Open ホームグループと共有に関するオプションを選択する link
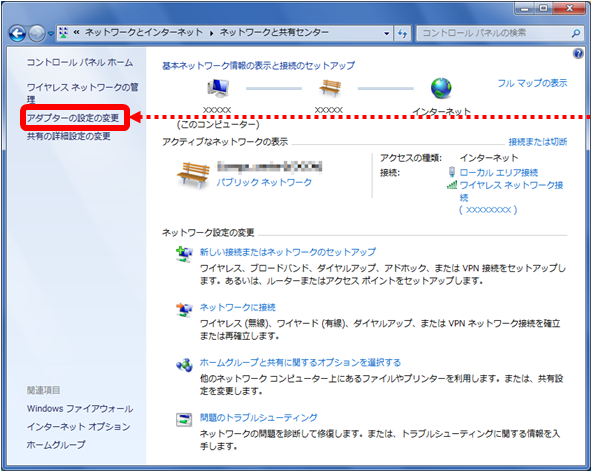Viewport: 592px width, 472px height. point(300,362)
